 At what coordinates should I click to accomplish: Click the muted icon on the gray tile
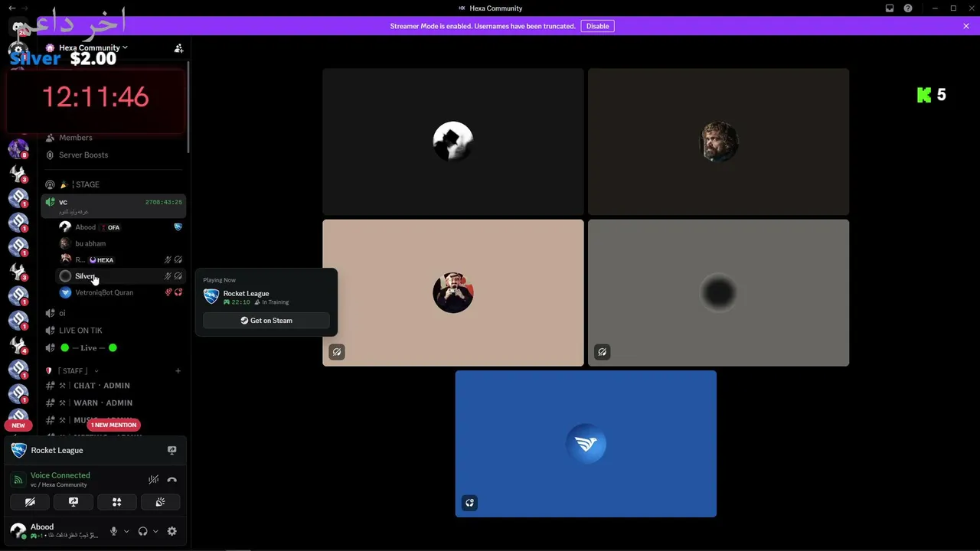(603, 352)
